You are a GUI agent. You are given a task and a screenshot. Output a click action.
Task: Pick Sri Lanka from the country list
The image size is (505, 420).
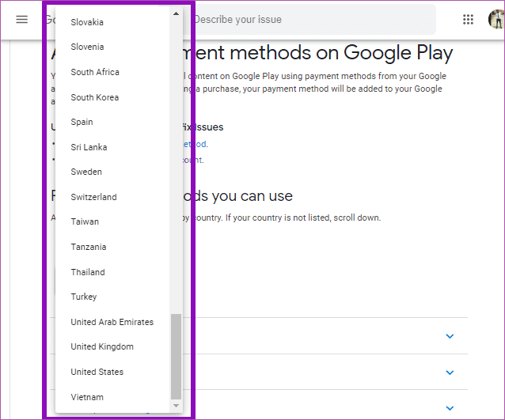click(x=112, y=147)
